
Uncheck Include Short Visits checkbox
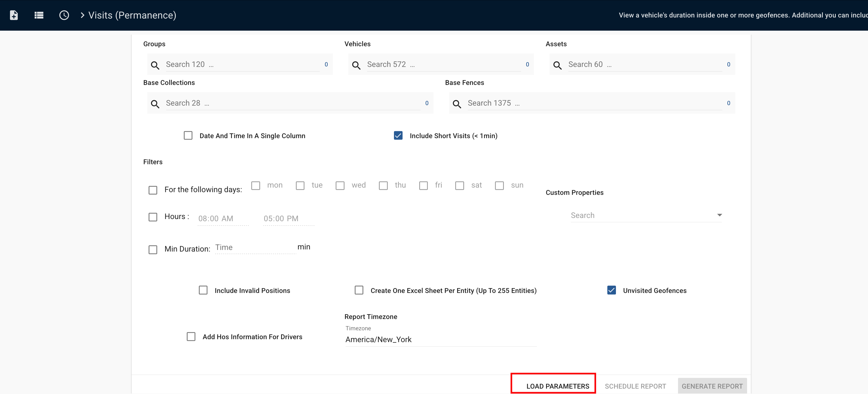[x=398, y=135]
